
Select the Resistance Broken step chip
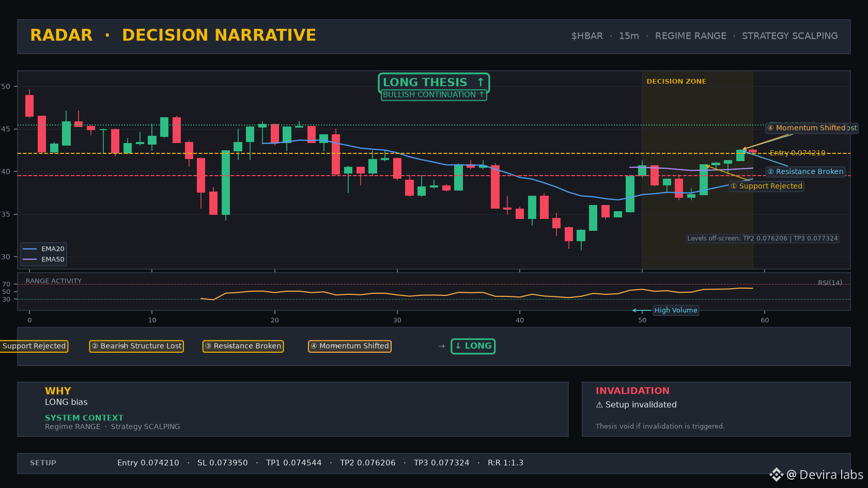[243, 346]
